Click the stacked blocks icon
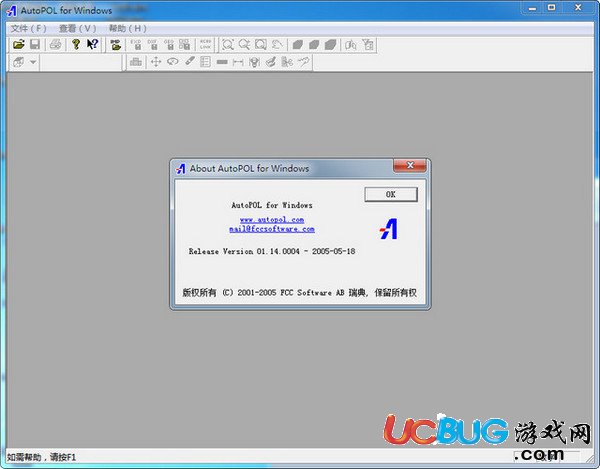Screen dimensions: 600x469 tap(136, 62)
